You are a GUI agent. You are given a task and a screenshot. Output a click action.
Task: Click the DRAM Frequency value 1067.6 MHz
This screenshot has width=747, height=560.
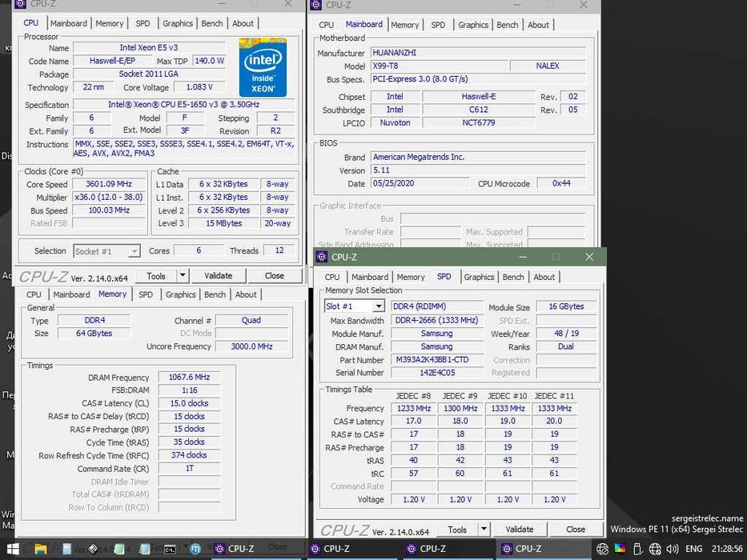tap(189, 377)
